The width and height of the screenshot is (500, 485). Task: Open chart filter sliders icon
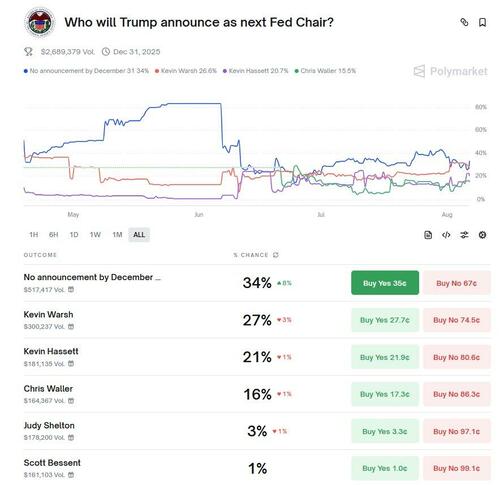tap(464, 235)
